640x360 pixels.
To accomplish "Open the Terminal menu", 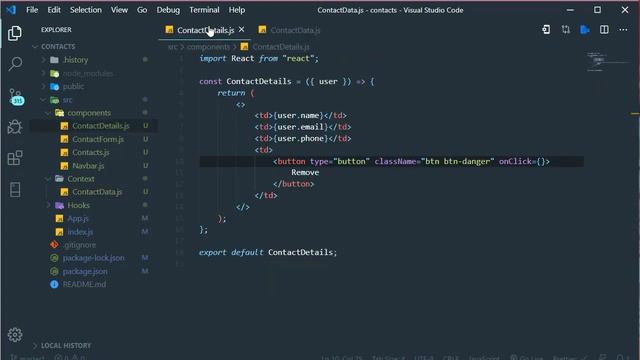I will (x=204, y=10).
